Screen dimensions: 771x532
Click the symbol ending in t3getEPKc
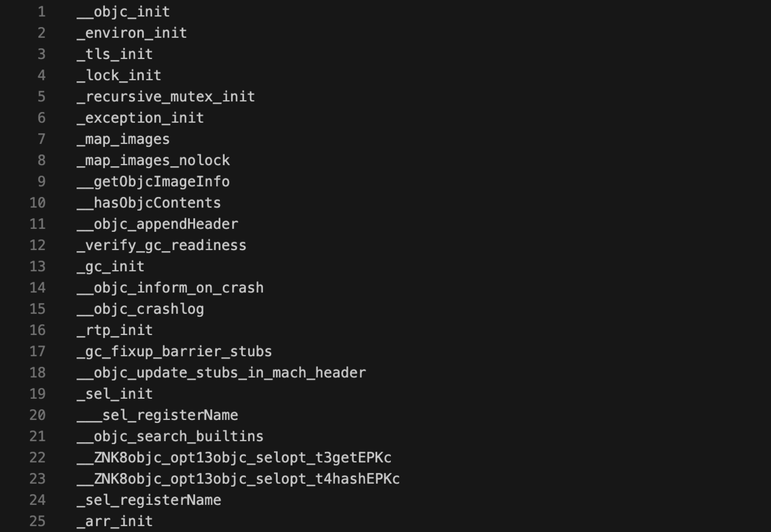pos(234,457)
